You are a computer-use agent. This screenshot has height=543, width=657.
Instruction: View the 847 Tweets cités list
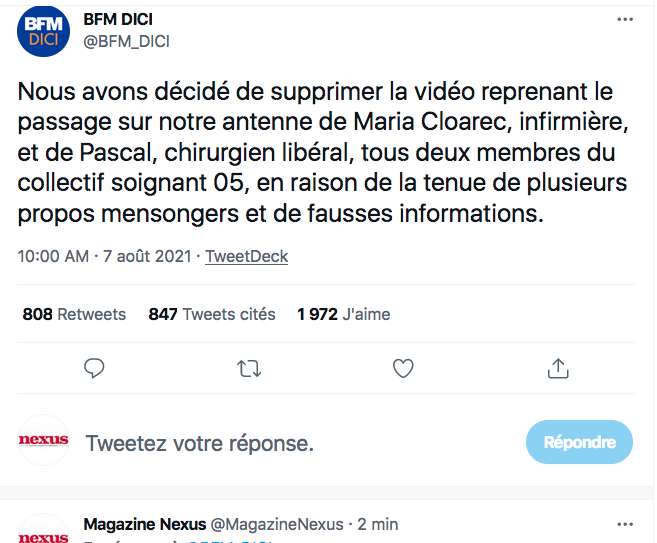click(212, 314)
